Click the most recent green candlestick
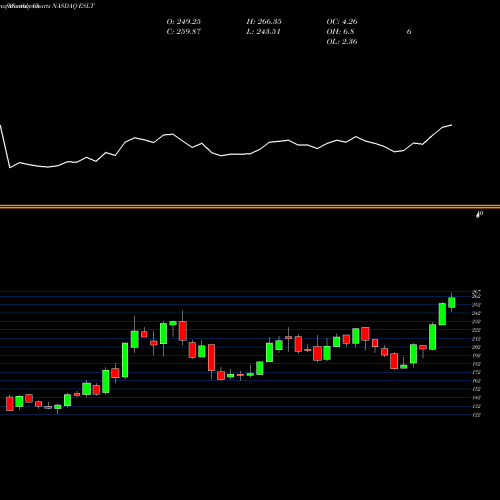The width and height of the screenshot is (500, 500). click(452, 303)
